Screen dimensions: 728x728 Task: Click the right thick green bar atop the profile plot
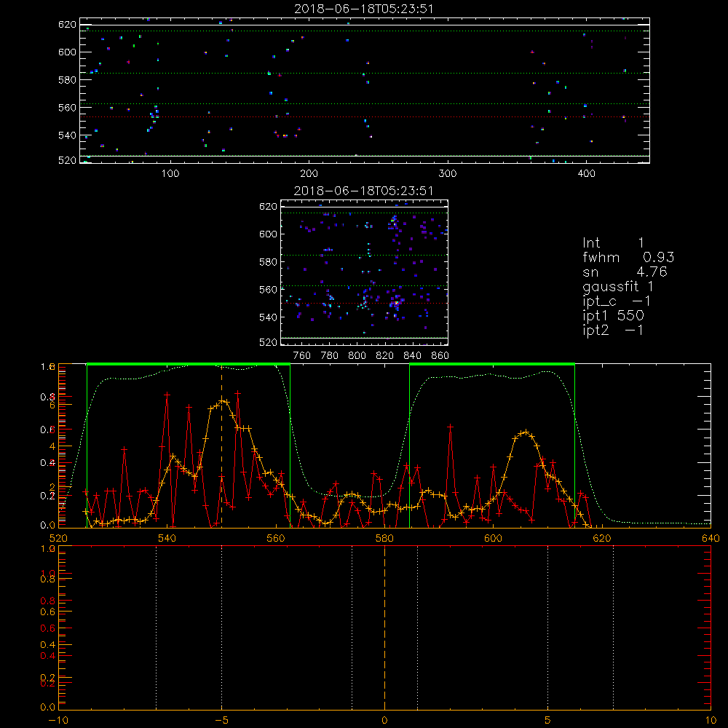[x=492, y=364]
